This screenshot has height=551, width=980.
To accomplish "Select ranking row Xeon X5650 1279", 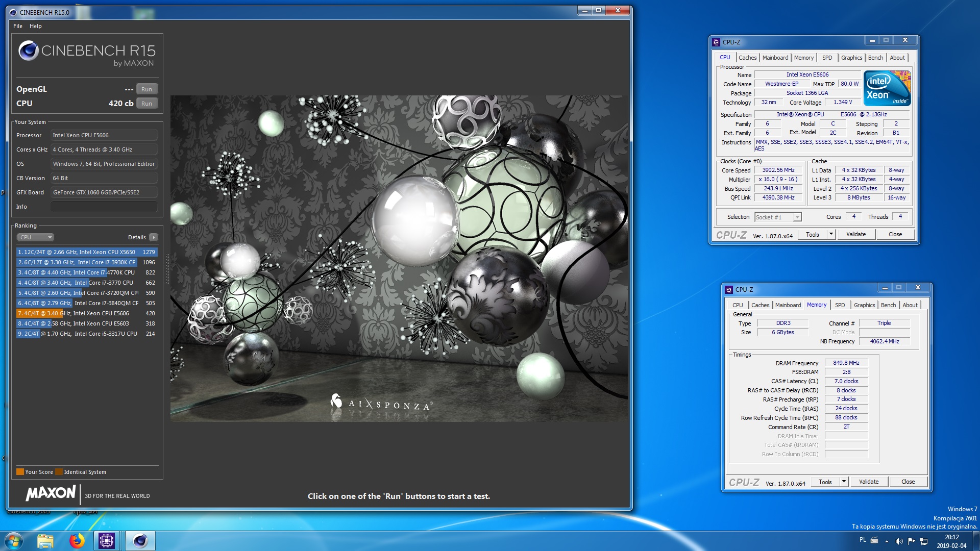I will [87, 252].
